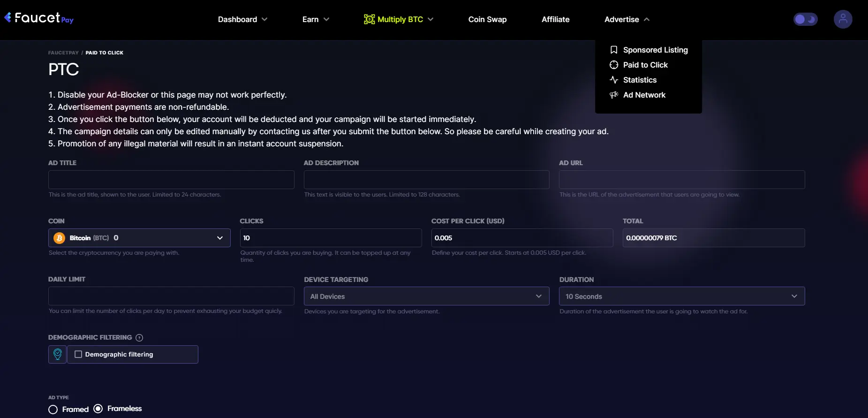Click the AD TYPE label
The image size is (868, 418).
coord(59,397)
